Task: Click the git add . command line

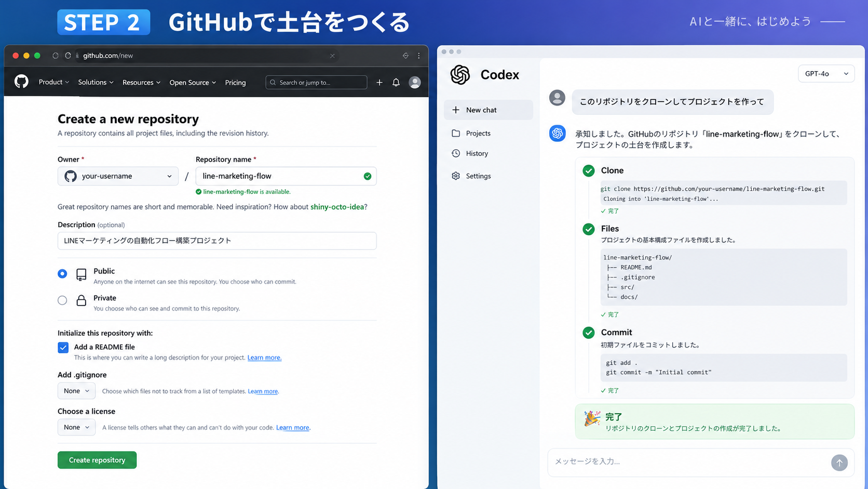Action: (622, 363)
